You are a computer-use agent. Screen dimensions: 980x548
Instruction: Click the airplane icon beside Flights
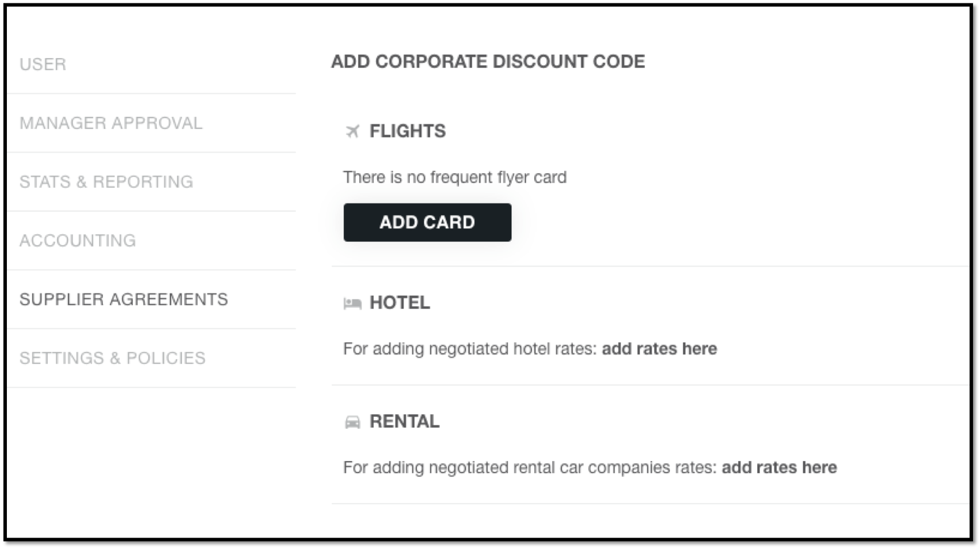pos(352,131)
